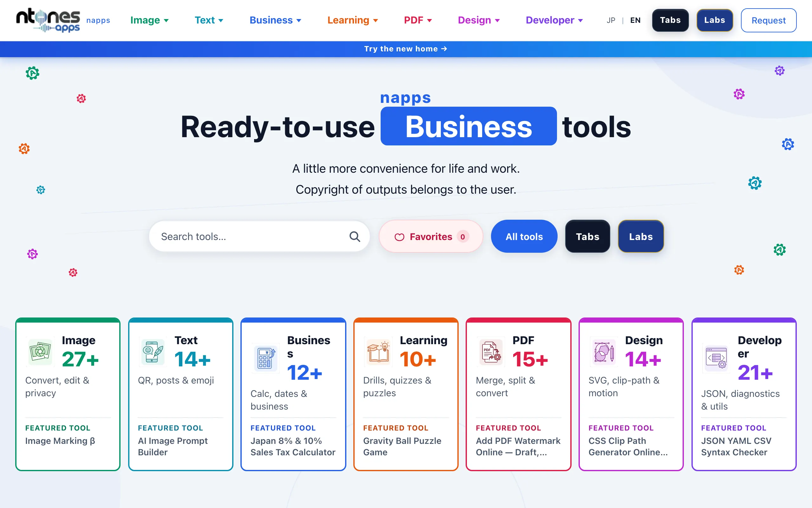Image resolution: width=812 pixels, height=508 pixels.
Task: Click the "15+" PDF tool count
Action: coord(530,359)
